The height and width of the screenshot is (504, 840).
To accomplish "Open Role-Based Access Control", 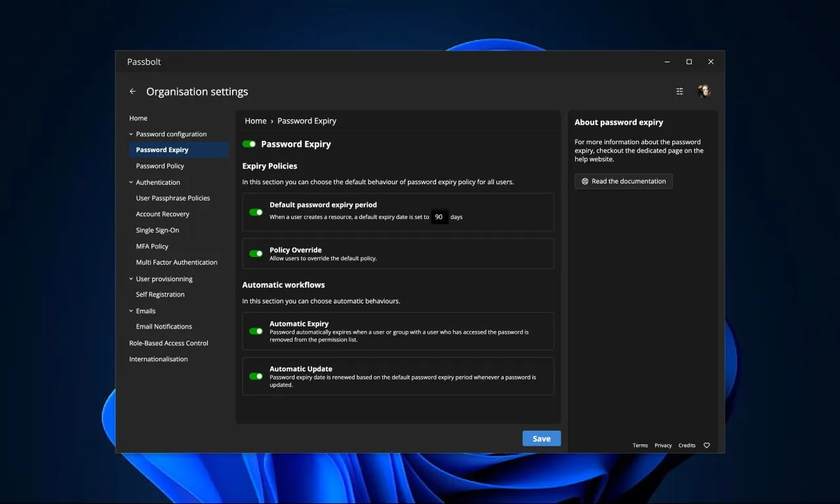I will coord(169,343).
